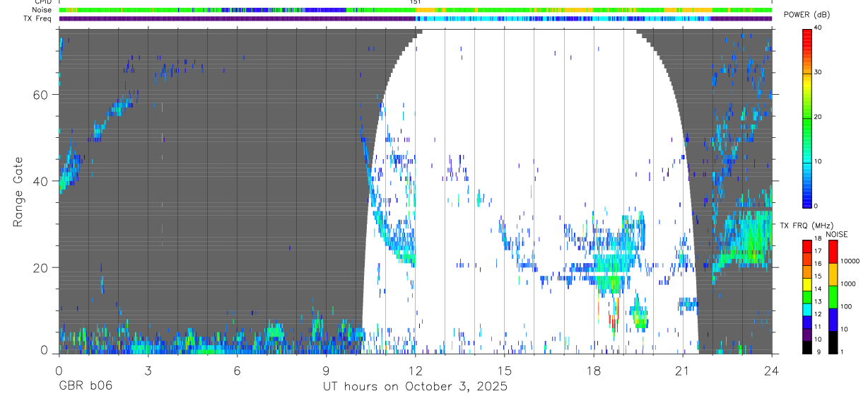Click the red segment of noise scale
Screen dimensions: 868x401
833,251
